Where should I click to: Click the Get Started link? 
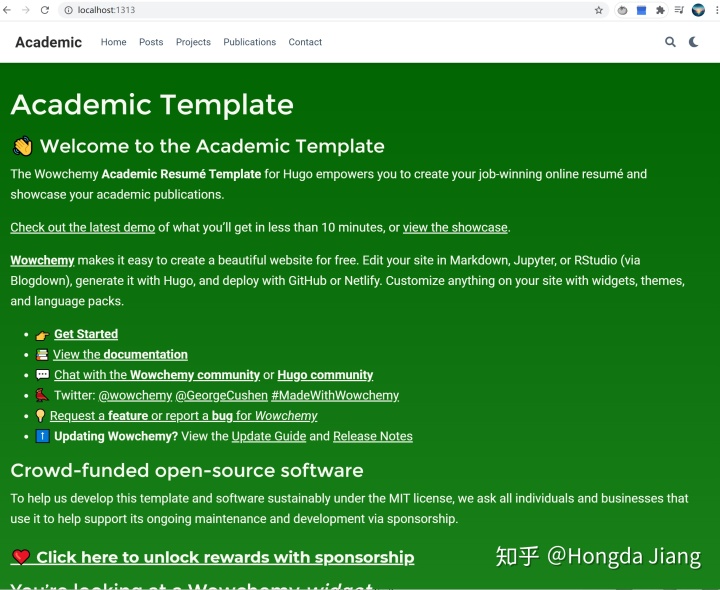pyautogui.click(x=86, y=334)
